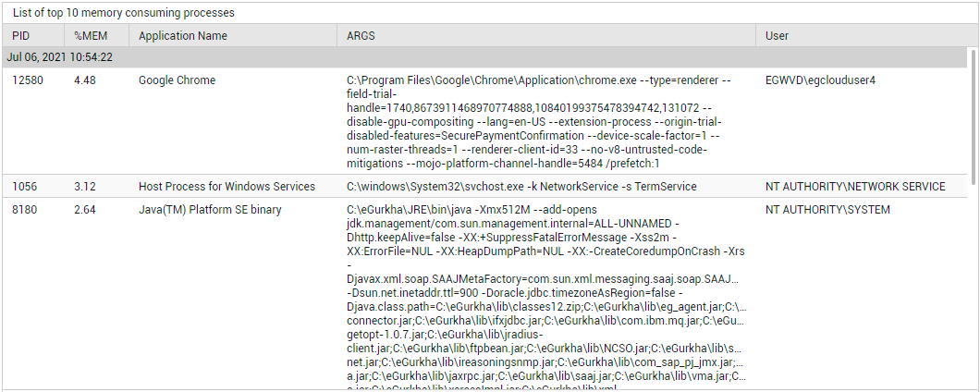
Task: Click the EGWVD\egclouduser4 user cell
Action: coord(820,80)
